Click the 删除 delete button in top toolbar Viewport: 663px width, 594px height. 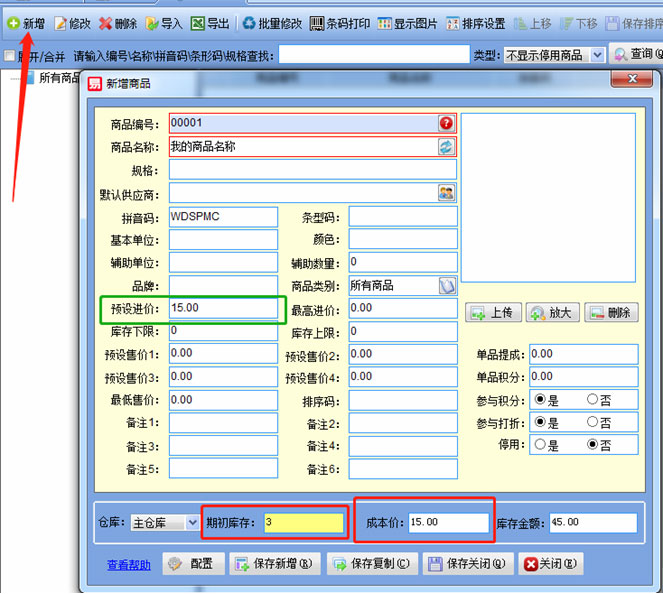(x=118, y=23)
